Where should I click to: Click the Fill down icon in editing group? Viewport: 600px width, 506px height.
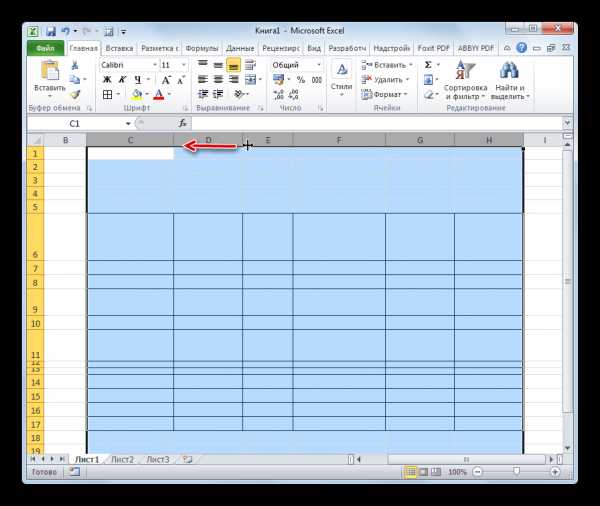tap(428, 80)
